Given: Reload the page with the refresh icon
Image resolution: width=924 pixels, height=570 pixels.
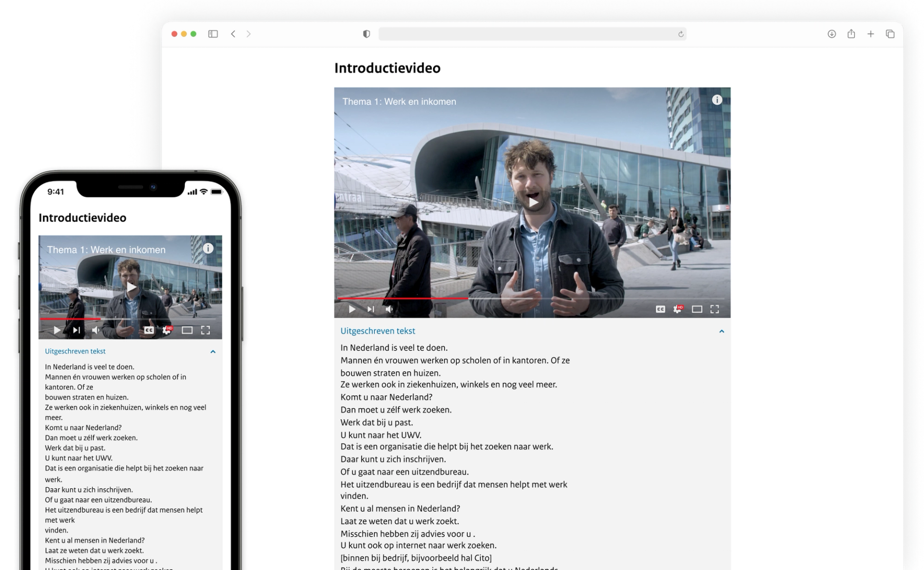Looking at the screenshot, I should tap(680, 34).
